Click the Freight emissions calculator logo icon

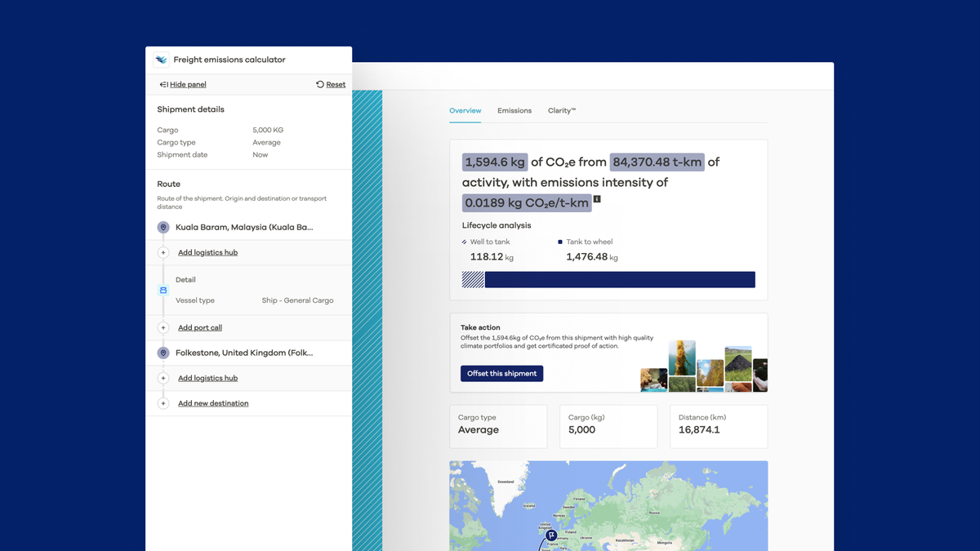pyautogui.click(x=161, y=59)
